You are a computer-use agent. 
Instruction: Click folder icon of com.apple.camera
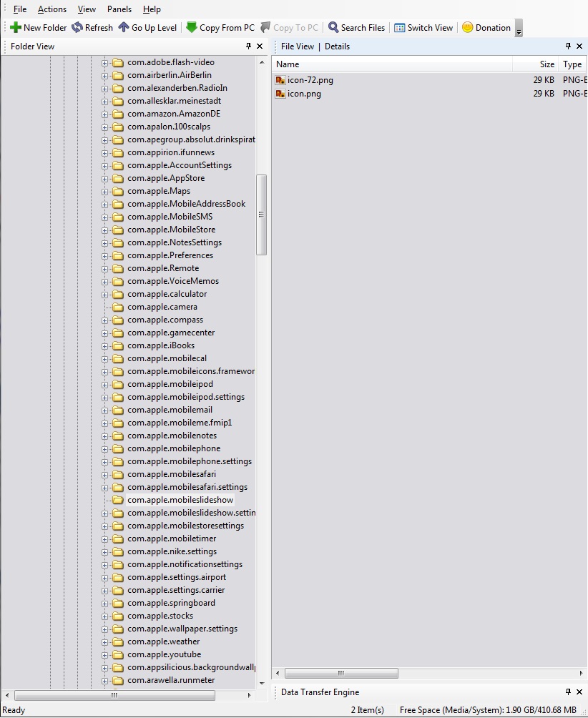pyautogui.click(x=118, y=307)
